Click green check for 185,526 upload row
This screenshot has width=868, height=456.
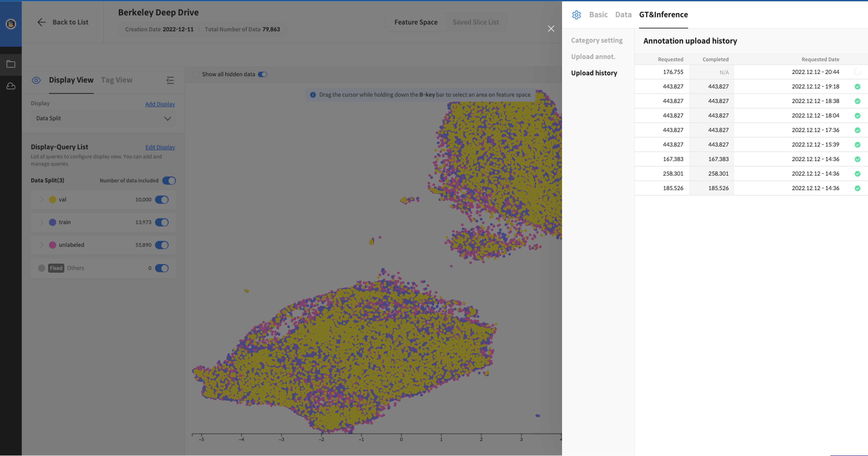[x=858, y=188]
